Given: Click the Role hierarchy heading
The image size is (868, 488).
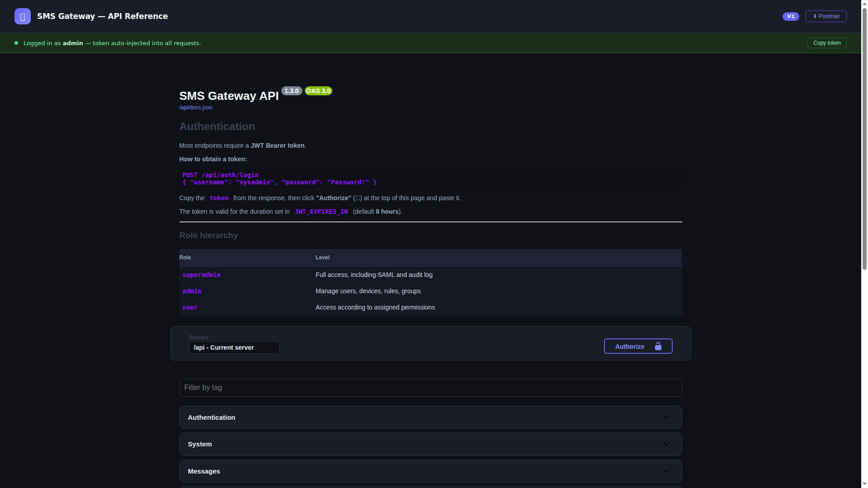Looking at the screenshot, I should point(208,235).
